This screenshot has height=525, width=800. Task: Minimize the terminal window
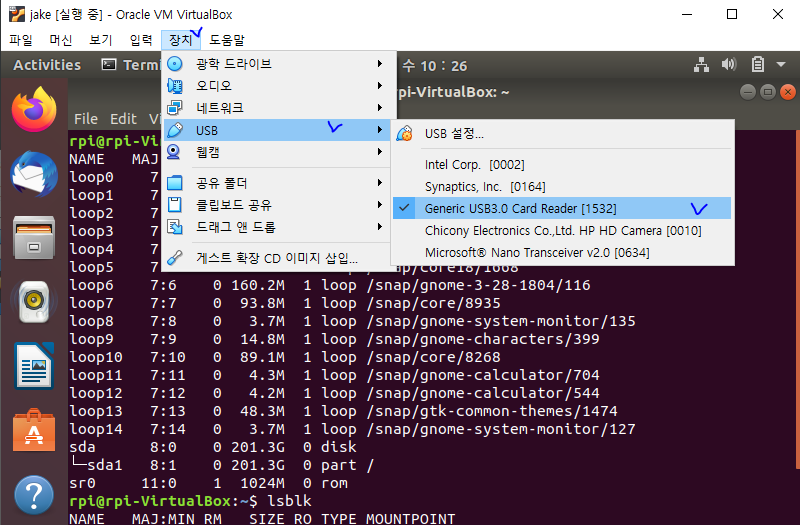pyautogui.click(x=747, y=92)
